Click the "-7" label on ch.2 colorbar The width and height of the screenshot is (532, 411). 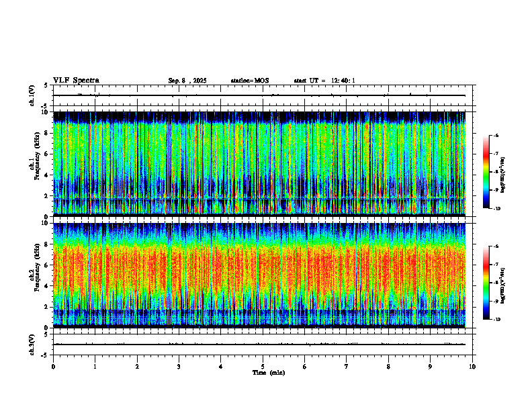click(x=496, y=265)
